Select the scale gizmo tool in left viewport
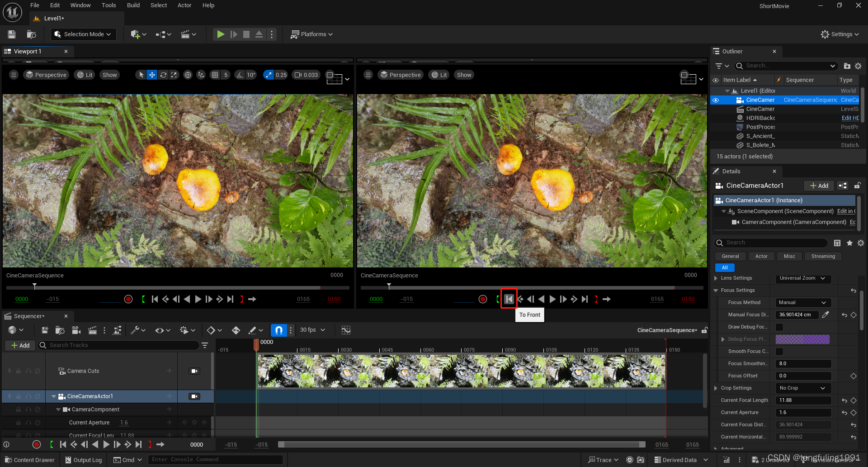The height and width of the screenshot is (467, 868). pyautogui.click(x=174, y=75)
